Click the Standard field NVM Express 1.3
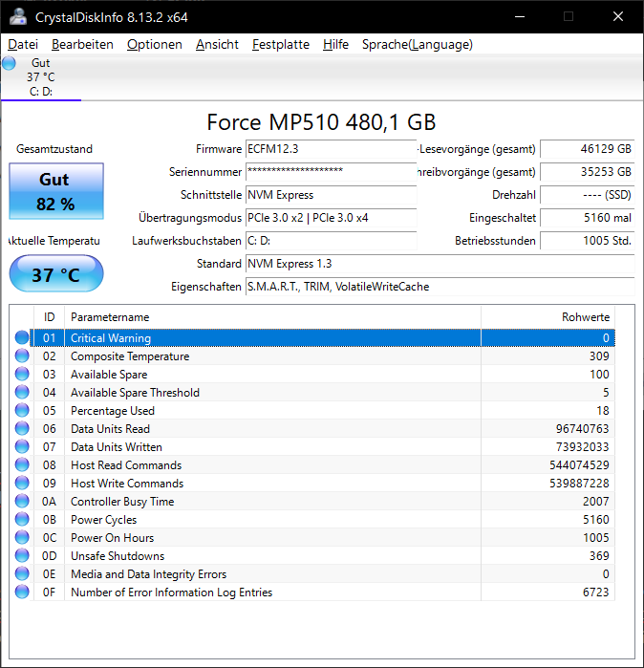This screenshot has width=644, height=668. coord(440,264)
